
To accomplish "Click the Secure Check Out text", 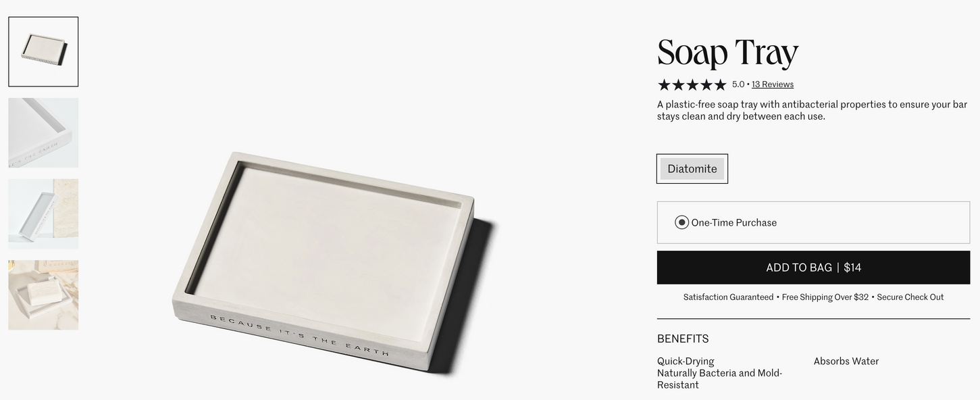I will (910, 297).
